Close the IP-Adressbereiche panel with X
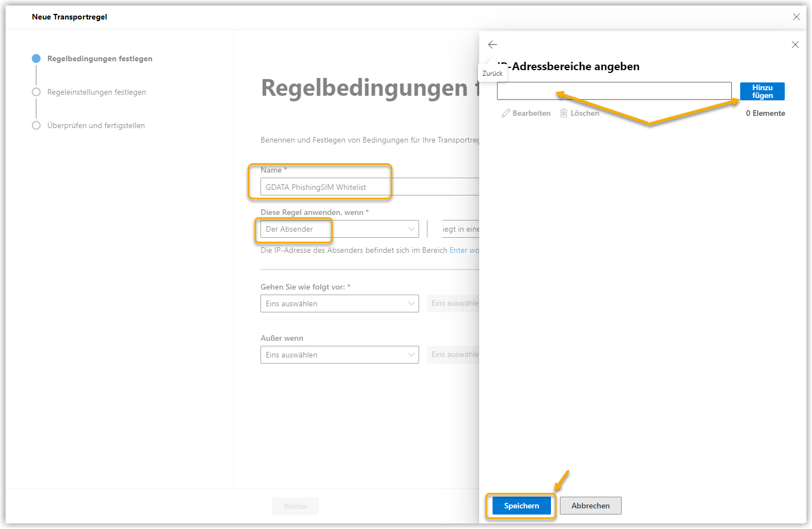Screen dimensions: 812x529 (x=795, y=45)
